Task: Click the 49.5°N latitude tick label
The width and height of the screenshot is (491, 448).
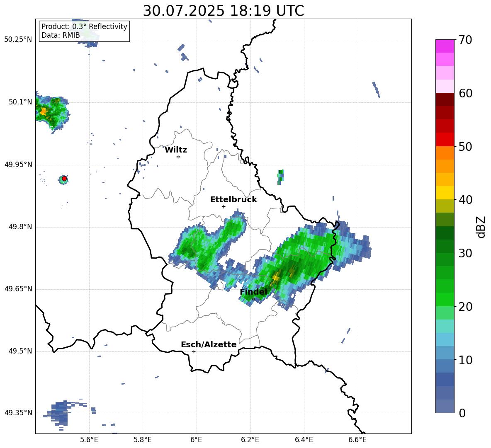Action: coord(20,351)
